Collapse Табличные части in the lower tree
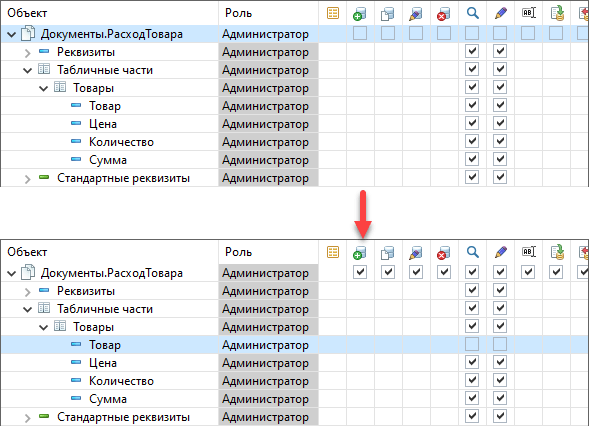The width and height of the screenshot is (589, 426). (27, 310)
